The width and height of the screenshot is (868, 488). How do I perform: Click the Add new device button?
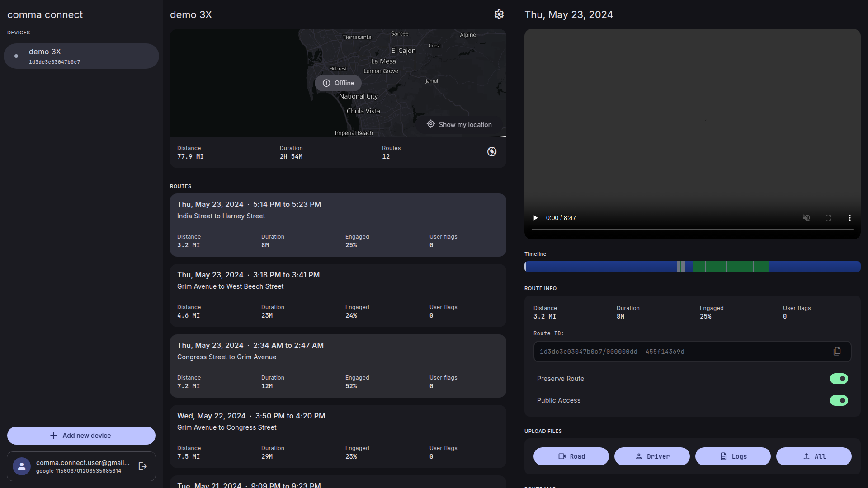[x=81, y=436]
